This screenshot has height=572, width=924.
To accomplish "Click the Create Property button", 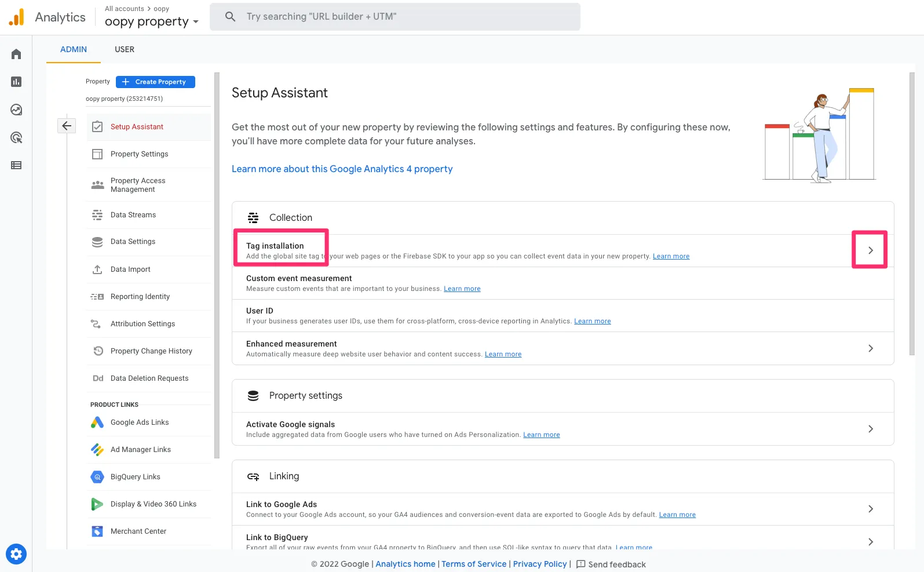I will click(155, 82).
